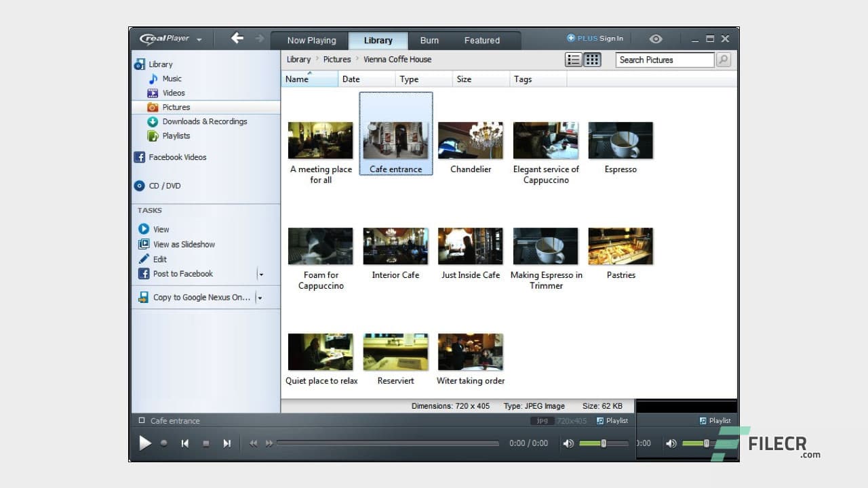This screenshot has width=868, height=488.
Task: Expand Post to Facebook options arrow
Action: pyautogui.click(x=260, y=274)
